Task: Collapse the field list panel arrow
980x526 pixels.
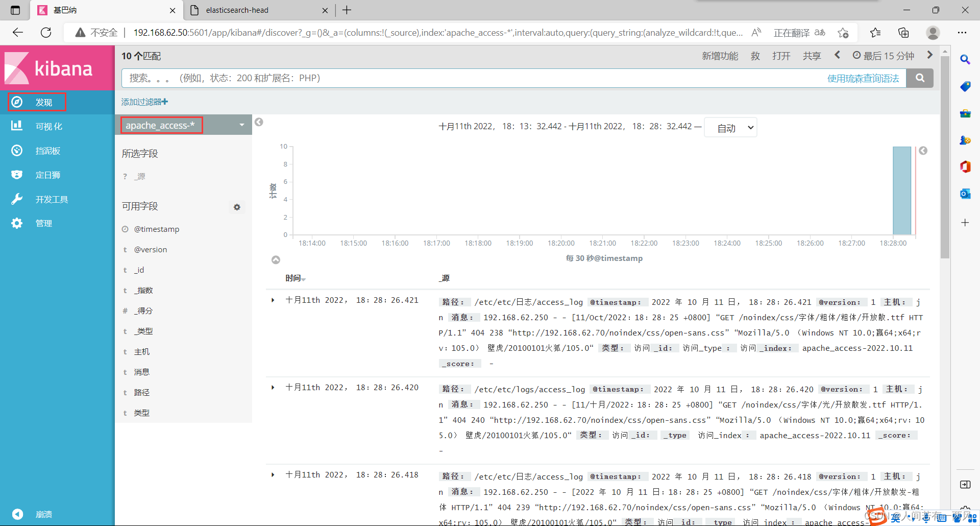Action: [259, 122]
